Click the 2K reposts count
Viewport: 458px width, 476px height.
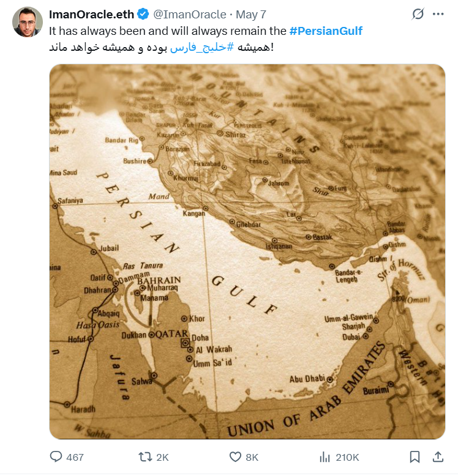162,457
